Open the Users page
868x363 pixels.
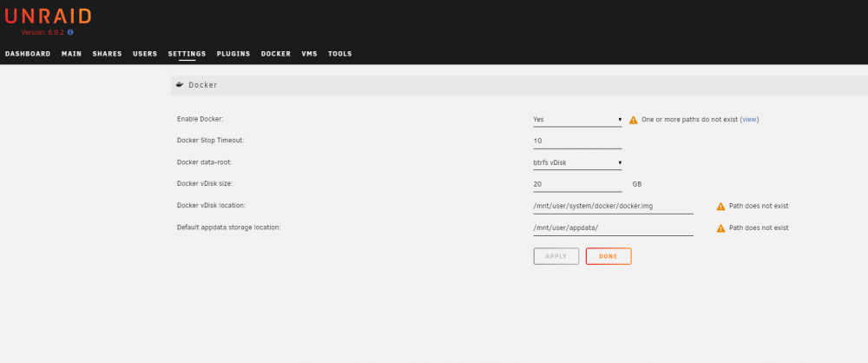tap(145, 54)
